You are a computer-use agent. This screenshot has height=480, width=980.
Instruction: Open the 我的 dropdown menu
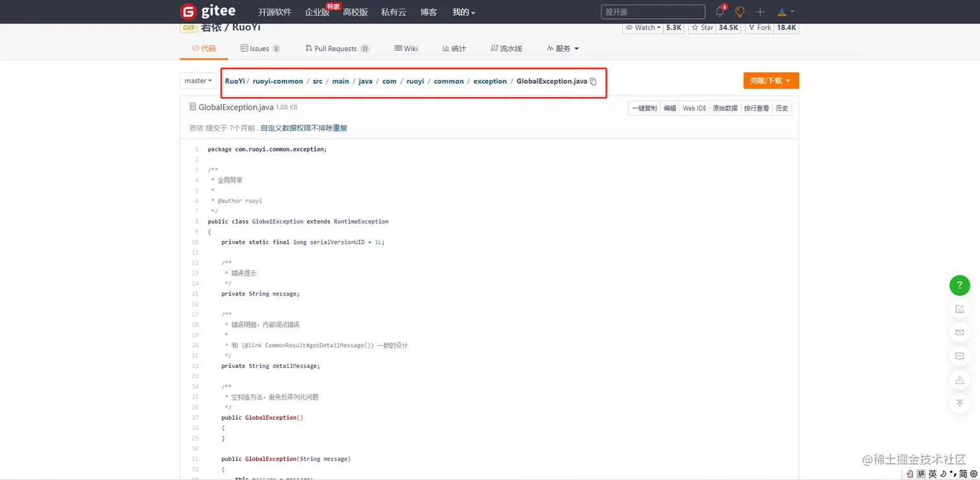click(x=463, y=12)
